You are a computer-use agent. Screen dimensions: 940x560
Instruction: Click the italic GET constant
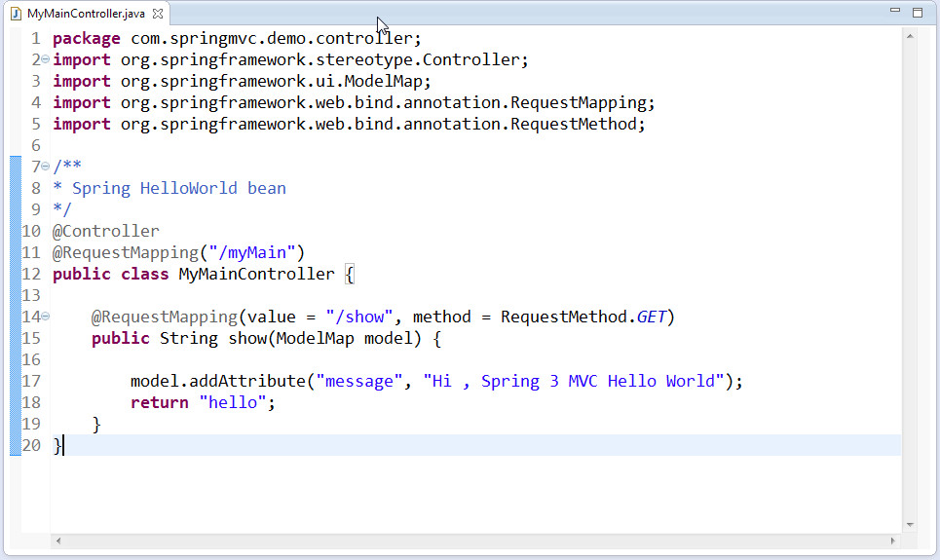click(651, 317)
